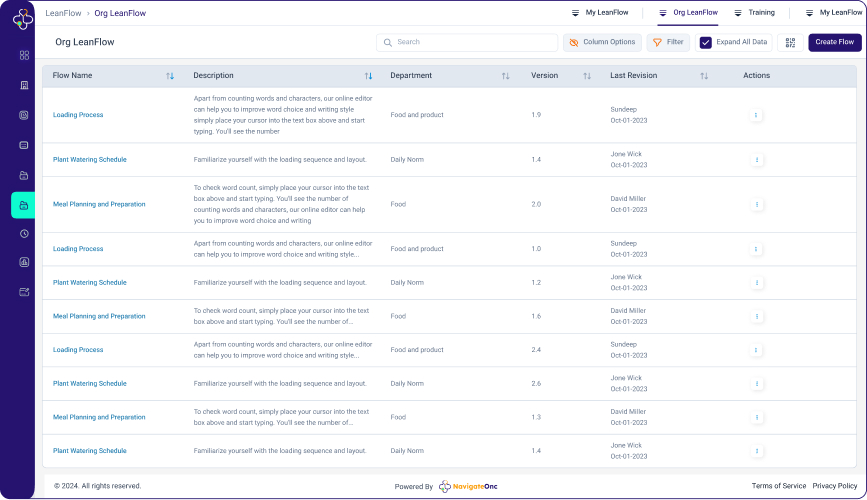The image size is (867, 500).
Task: Switch to the first My LeanFlow tab
Action: 599,13
